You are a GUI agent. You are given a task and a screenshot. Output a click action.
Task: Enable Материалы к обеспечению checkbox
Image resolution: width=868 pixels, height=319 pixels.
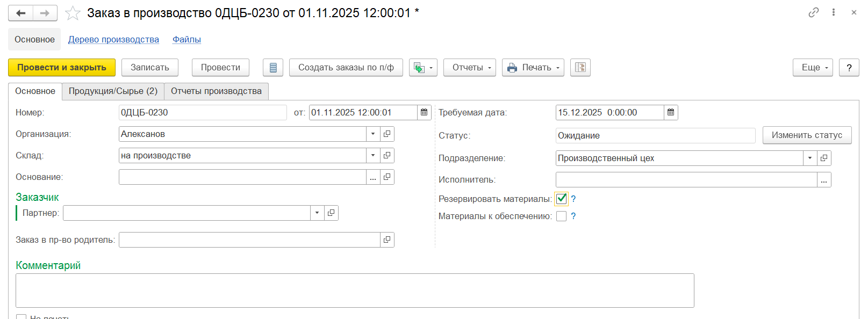pyautogui.click(x=562, y=216)
